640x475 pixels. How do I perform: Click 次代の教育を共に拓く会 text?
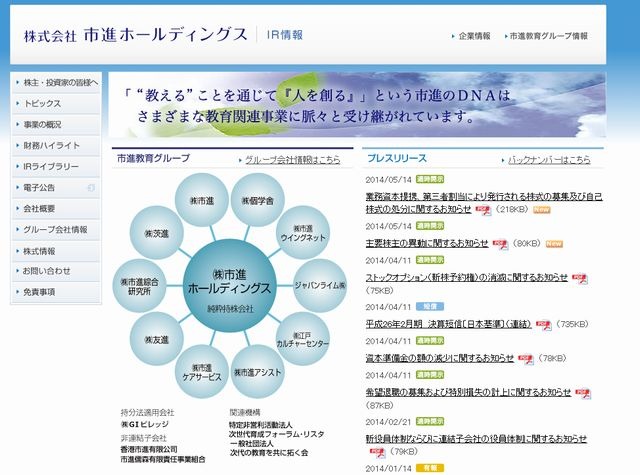coord(269,453)
